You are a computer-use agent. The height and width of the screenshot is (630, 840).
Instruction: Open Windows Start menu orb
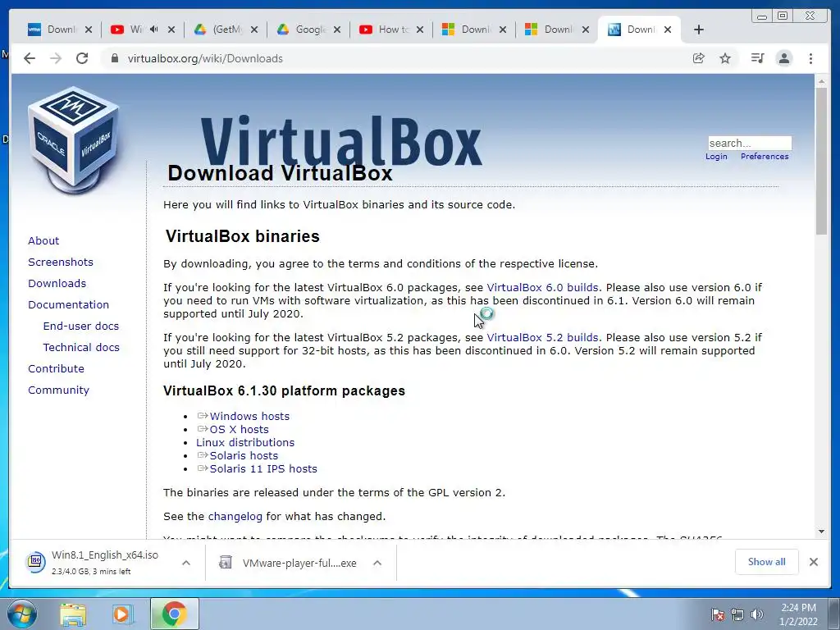pyautogui.click(x=22, y=614)
